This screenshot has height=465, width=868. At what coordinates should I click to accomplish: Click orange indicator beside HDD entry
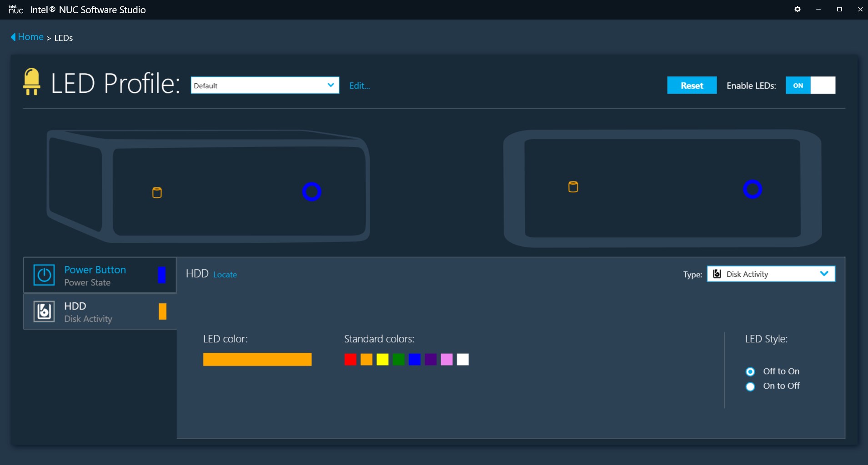point(162,311)
